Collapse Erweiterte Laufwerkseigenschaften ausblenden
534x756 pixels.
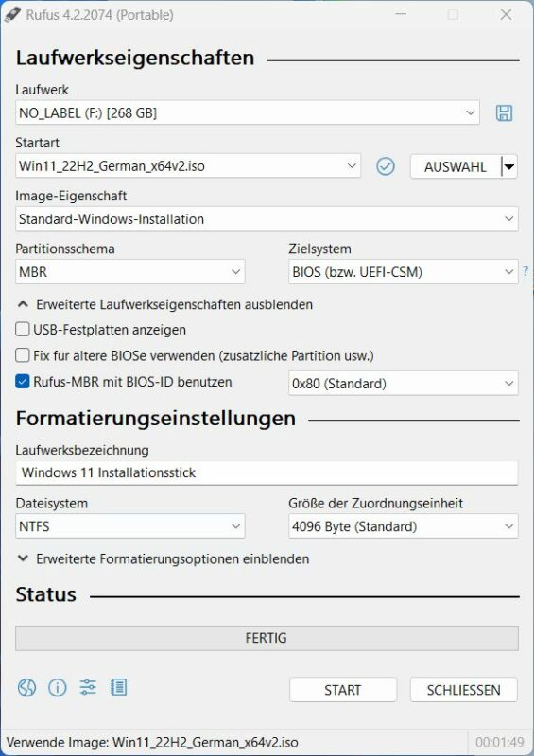tap(165, 304)
